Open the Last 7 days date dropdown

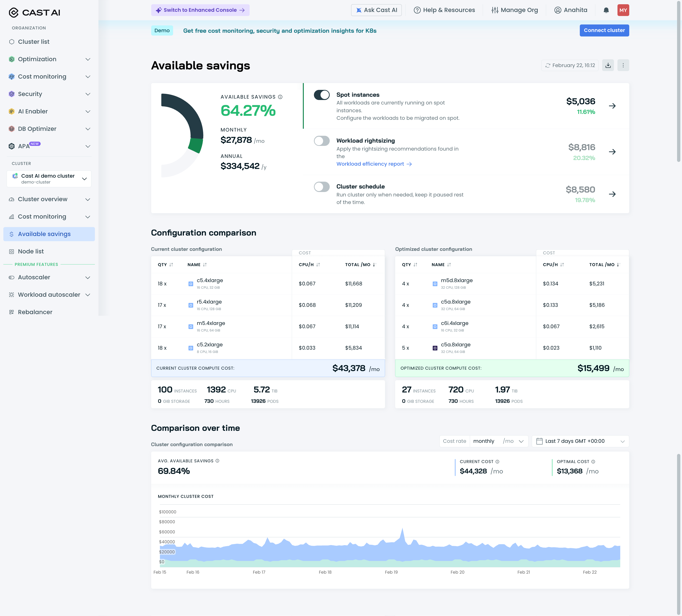(x=580, y=441)
